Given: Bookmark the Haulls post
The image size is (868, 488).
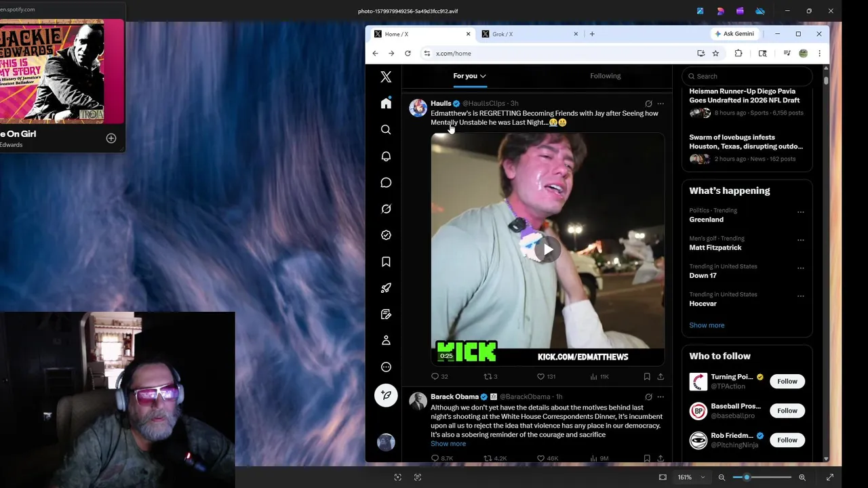Looking at the screenshot, I should point(647,376).
